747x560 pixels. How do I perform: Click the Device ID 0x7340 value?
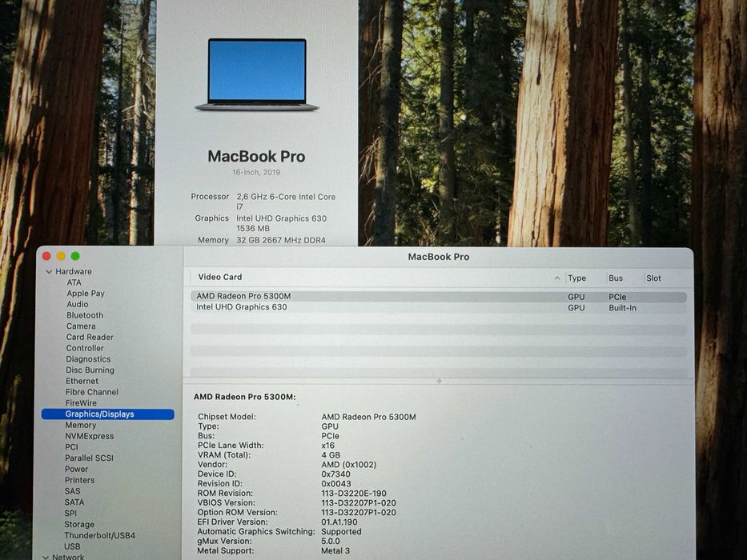(335, 474)
